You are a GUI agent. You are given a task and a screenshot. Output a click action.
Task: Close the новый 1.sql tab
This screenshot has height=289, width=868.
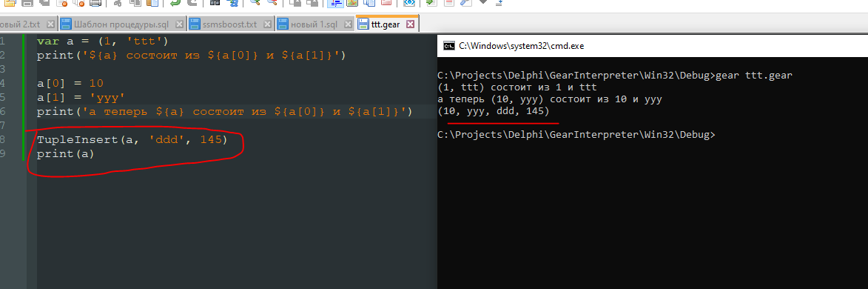point(347,24)
